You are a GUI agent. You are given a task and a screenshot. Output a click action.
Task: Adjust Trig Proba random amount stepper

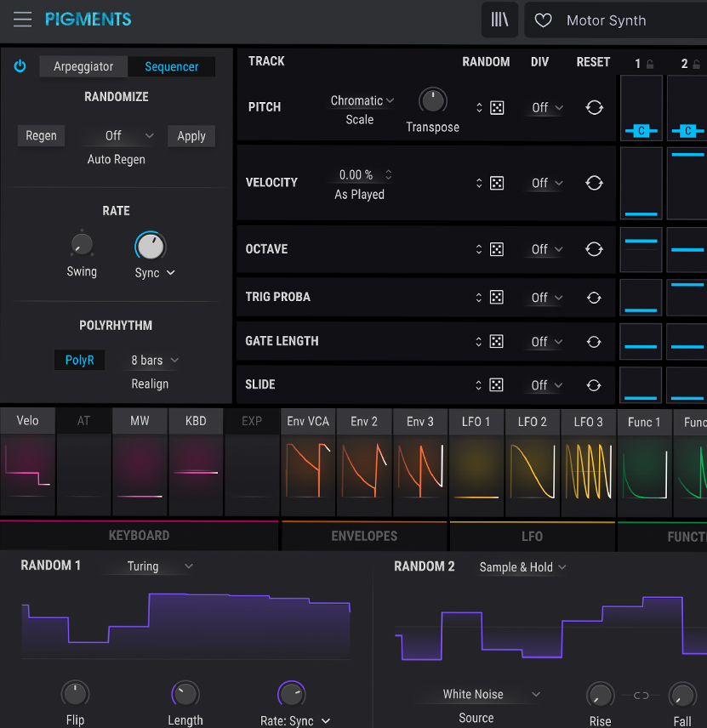pos(479,297)
